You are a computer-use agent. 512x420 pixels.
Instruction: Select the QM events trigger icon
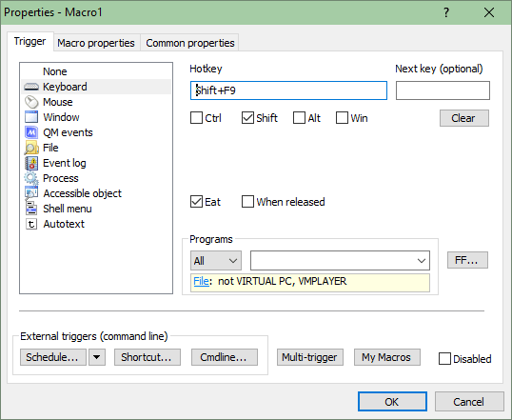[31, 132]
